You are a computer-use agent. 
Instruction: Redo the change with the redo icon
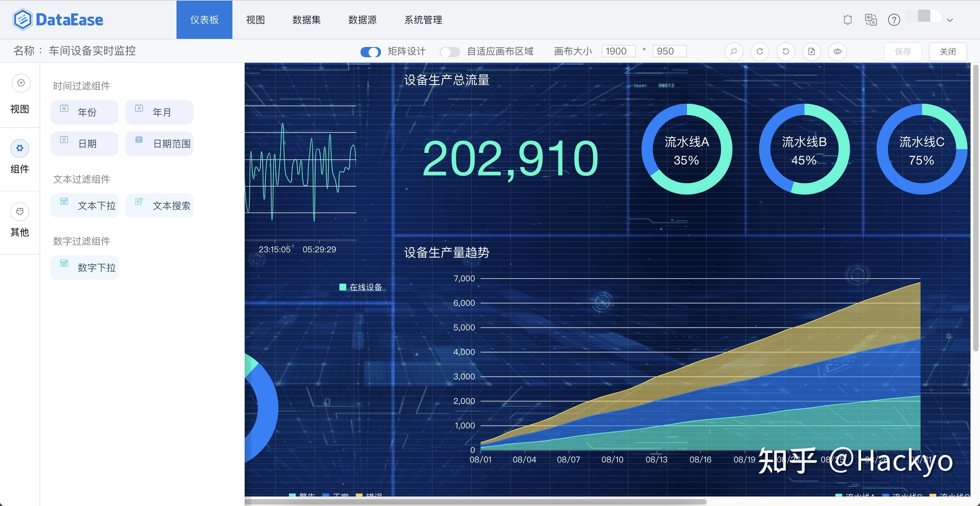pos(760,51)
